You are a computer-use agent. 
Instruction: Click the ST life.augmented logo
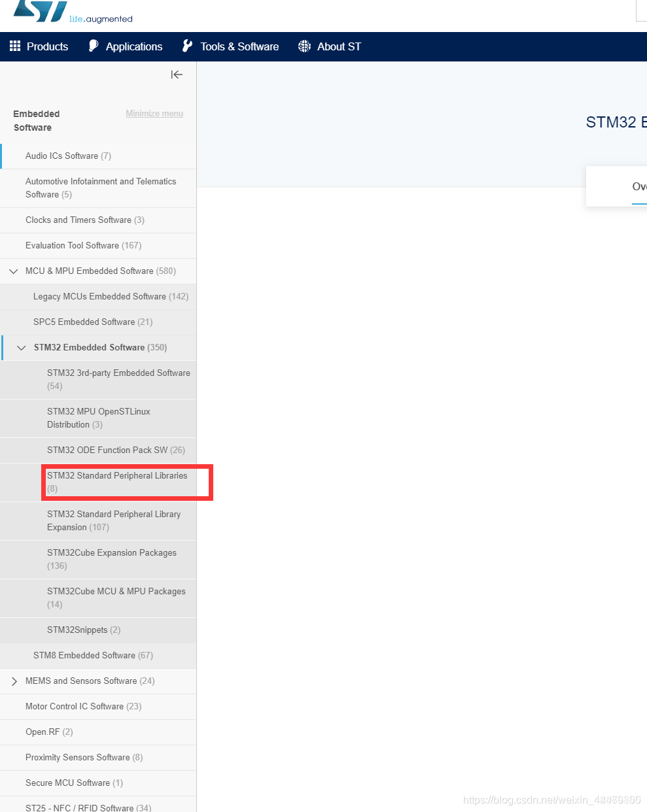click(73, 12)
